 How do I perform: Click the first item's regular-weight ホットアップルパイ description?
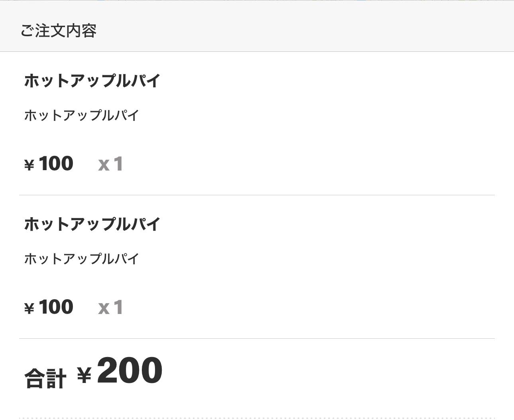point(81,116)
